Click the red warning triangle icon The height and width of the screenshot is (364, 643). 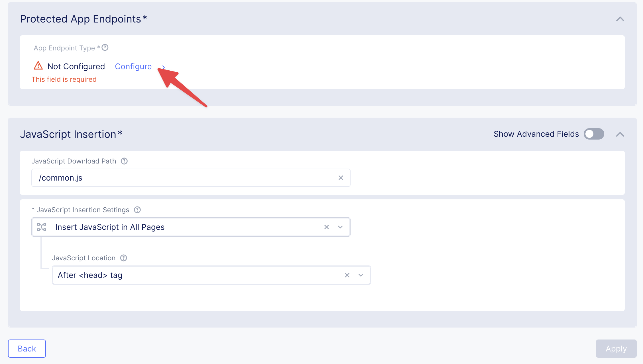38,66
